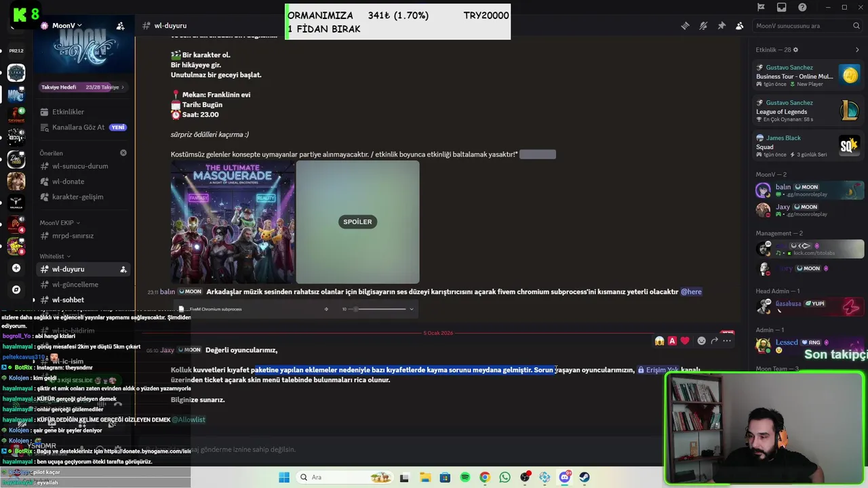Open the Discord inbox icon

point(782,7)
